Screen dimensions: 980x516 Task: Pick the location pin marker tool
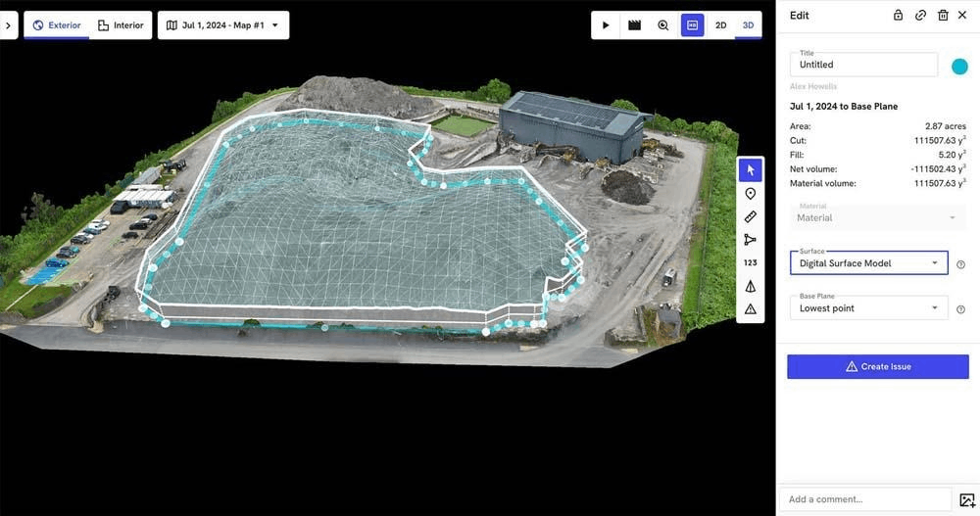[x=750, y=194]
